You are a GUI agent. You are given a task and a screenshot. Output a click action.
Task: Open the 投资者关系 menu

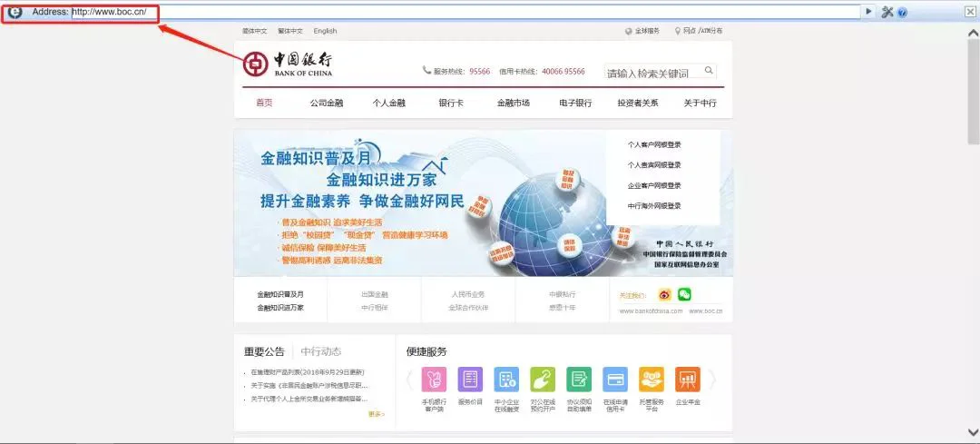pos(638,104)
